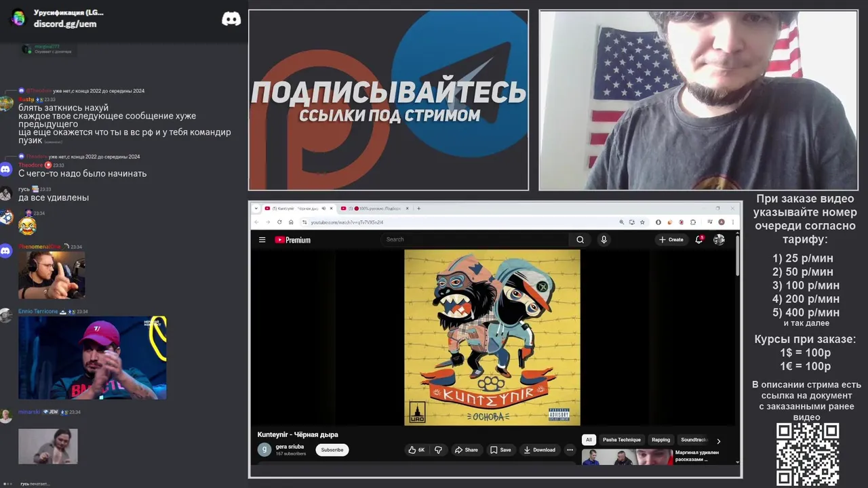The image size is (868, 488).
Task: Dislike the Kunteynir video
Action: click(x=438, y=450)
